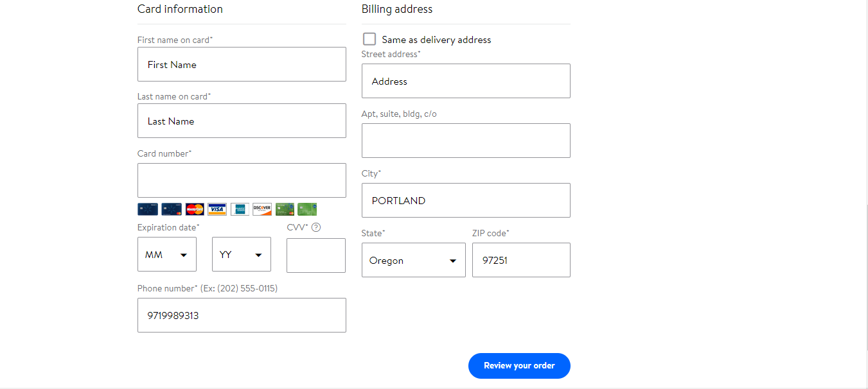The image size is (868, 389).
Task: Focus the Card number field
Action: point(242,180)
